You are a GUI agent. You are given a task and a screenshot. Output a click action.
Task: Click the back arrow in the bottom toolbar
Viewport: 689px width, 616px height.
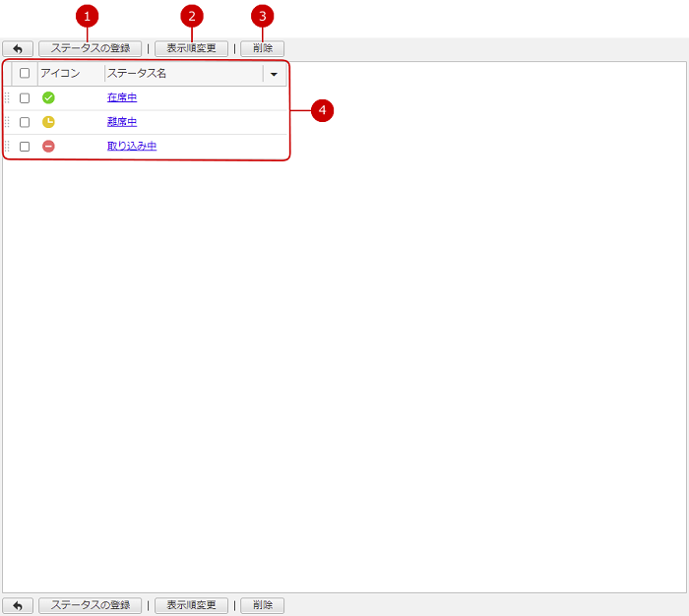(x=18, y=605)
